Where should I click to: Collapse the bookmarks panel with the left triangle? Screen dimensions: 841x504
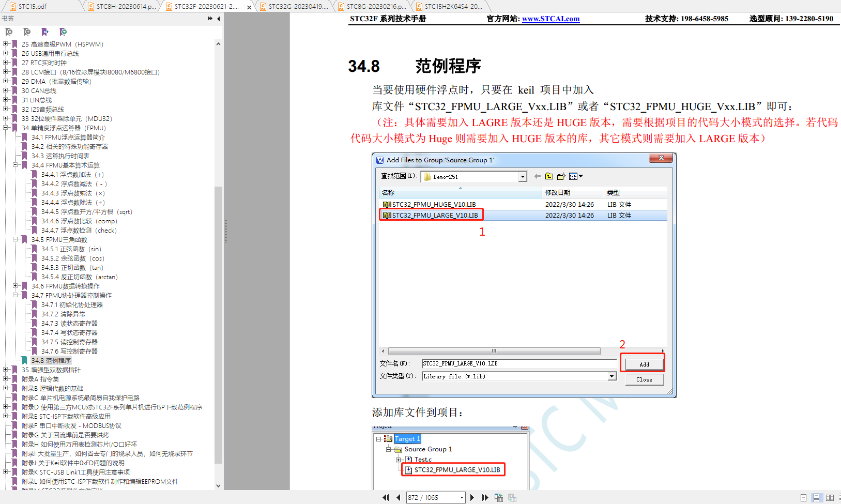tap(219, 19)
